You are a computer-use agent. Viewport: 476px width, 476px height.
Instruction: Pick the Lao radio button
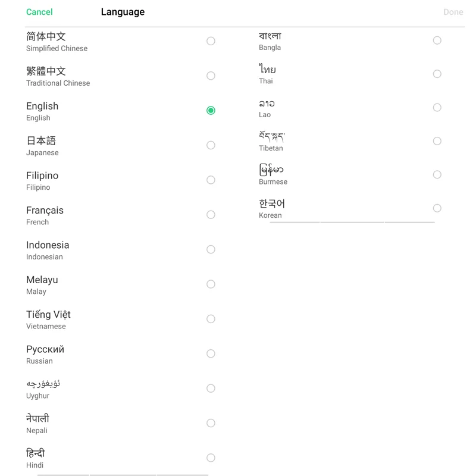point(437,108)
